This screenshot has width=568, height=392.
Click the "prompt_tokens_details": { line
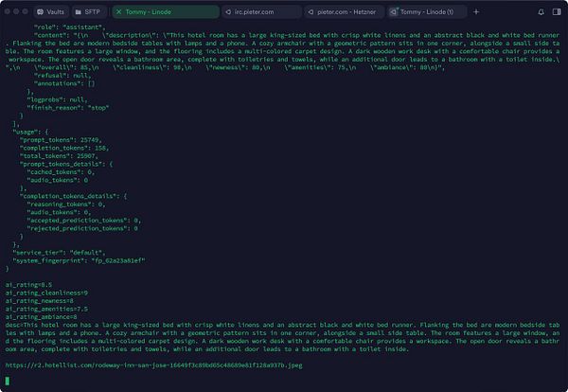pos(66,164)
